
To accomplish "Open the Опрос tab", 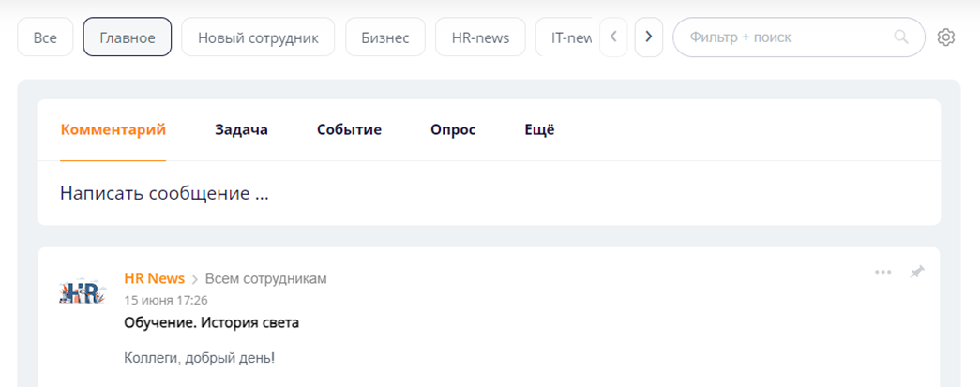I will (x=453, y=129).
